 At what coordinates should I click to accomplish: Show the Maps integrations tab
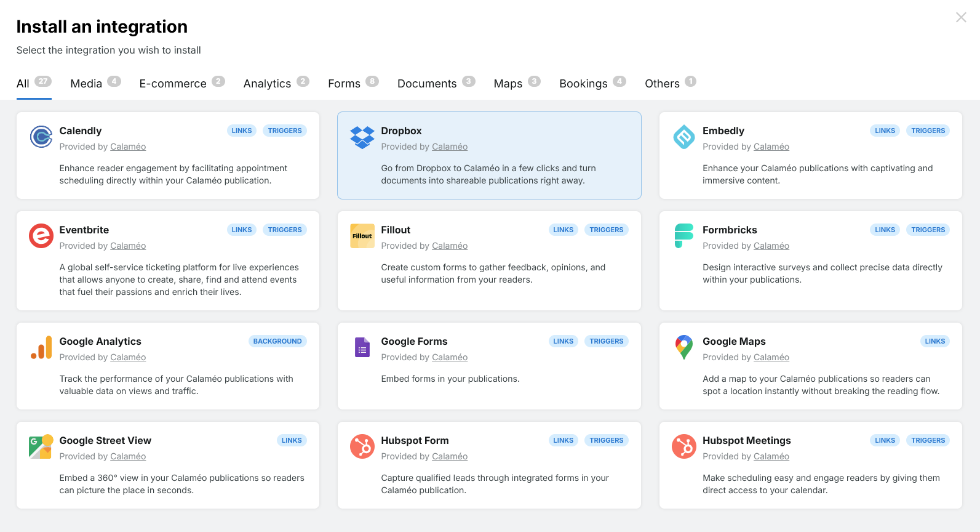[x=517, y=83]
